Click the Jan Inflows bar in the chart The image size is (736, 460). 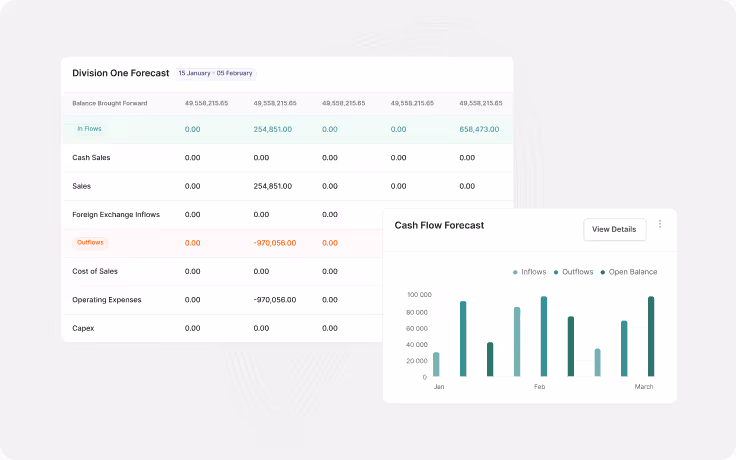point(436,364)
